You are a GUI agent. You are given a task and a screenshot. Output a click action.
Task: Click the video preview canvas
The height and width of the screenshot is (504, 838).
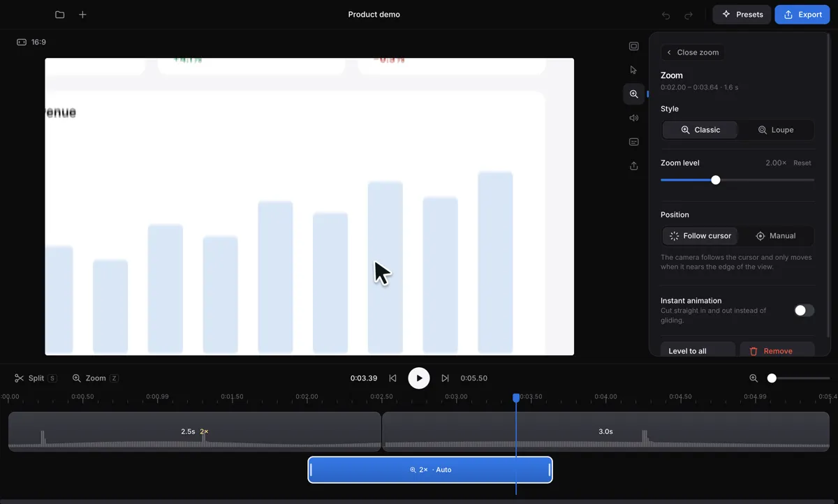pyautogui.click(x=309, y=207)
